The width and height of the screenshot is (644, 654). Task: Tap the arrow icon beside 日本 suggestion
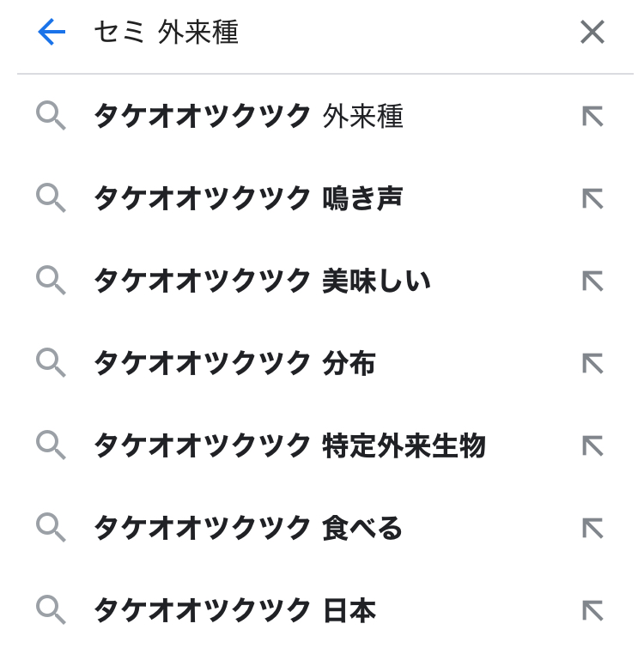tap(592, 610)
